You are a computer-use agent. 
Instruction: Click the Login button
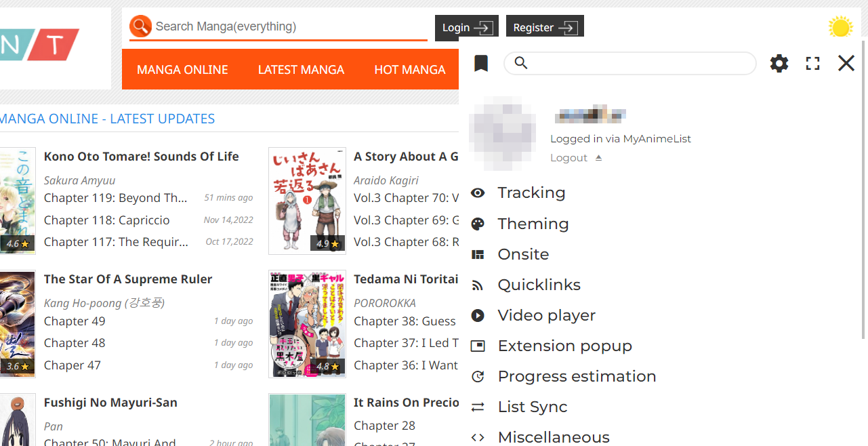pyautogui.click(x=466, y=28)
